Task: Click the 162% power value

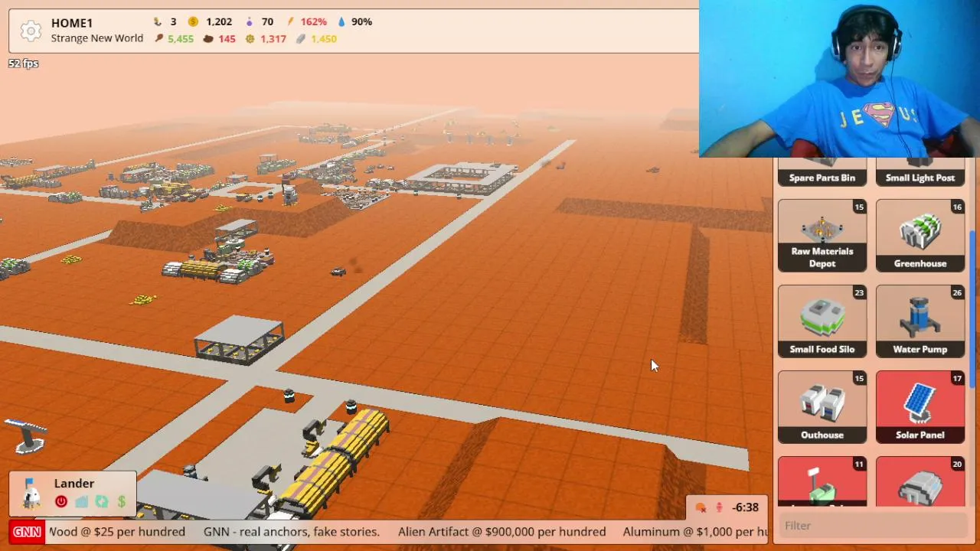Action: point(313,21)
